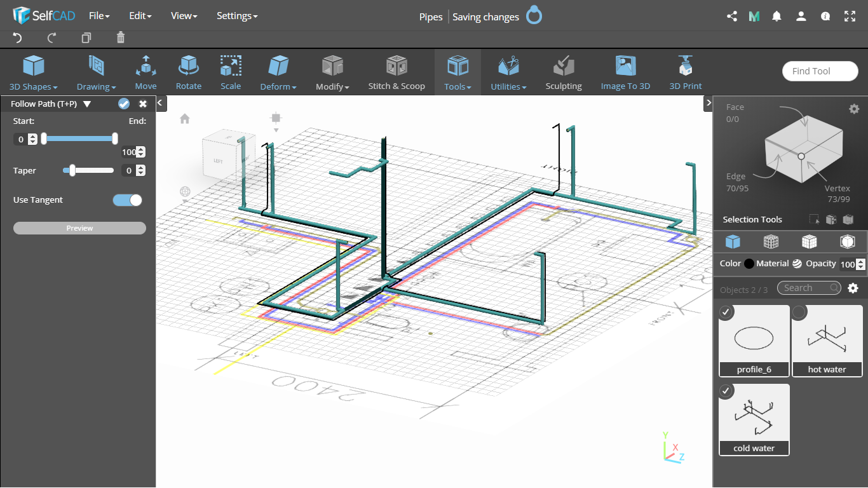Viewport: 868px width, 488px height.
Task: Close the Follow Path panel
Action: point(143,104)
